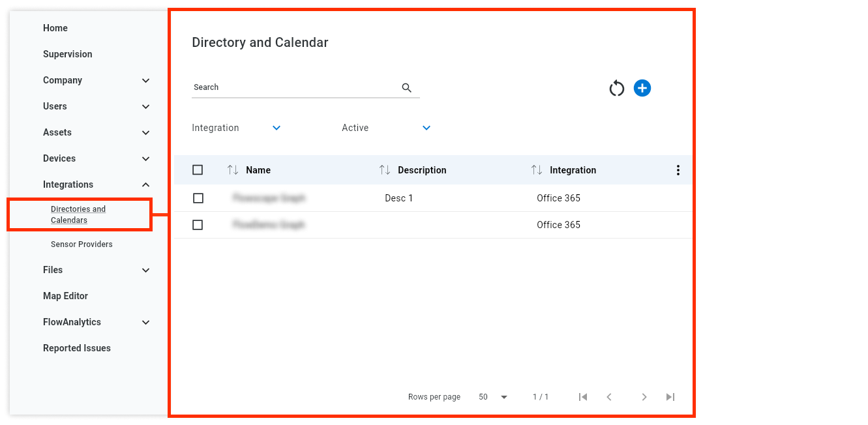Open the table column options kebab menu
The image size is (868, 425).
[678, 170]
